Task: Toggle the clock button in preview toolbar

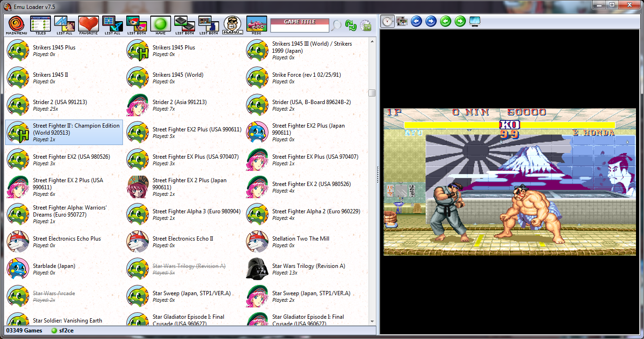Action: coord(388,21)
